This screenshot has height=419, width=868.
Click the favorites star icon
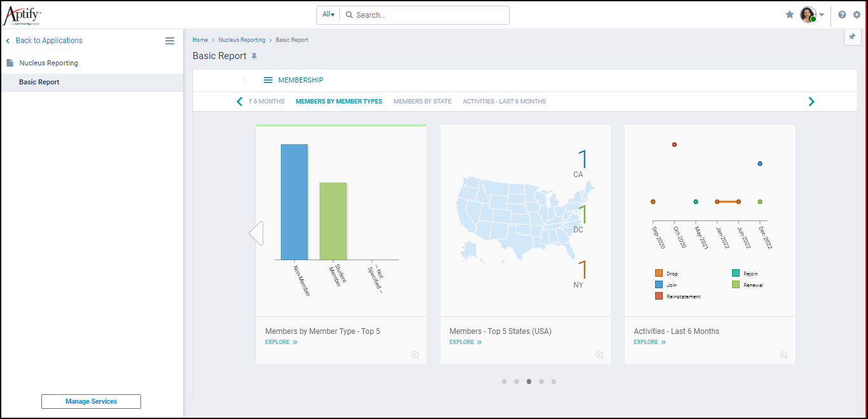(790, 15)
